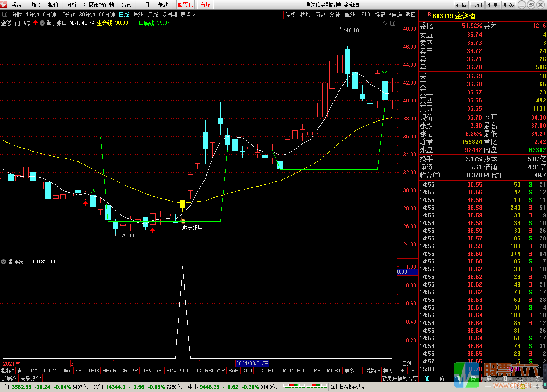Image resolution: width=547 pixels, height=392 pixels.
Task: Click the 价 tab in bottom right
Action: tap(442, 378)
